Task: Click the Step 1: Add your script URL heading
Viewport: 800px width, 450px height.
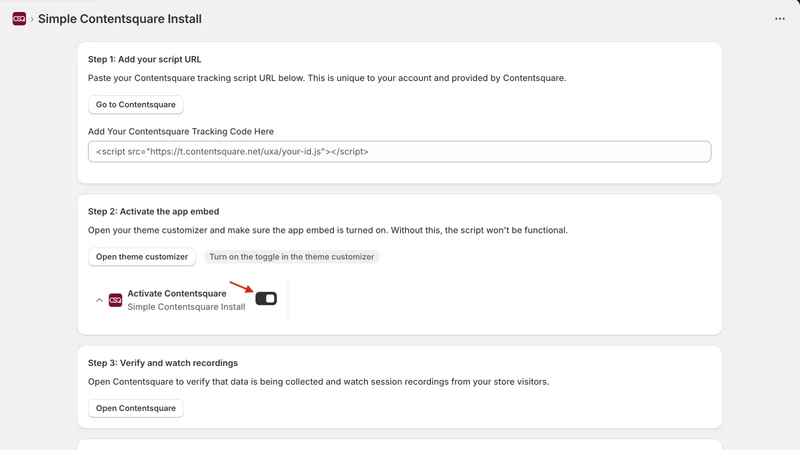Action: pyautogui.click(x=144, y=59)
